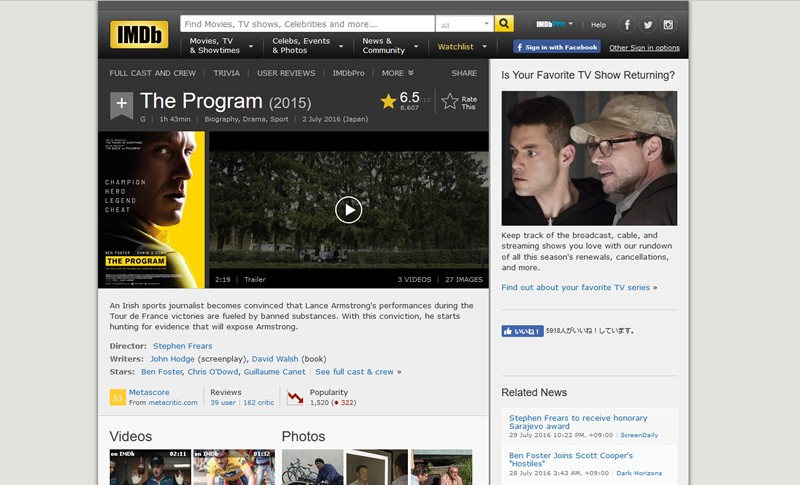Click the SHARE option

pyautogui.click(x=464, y=73)
